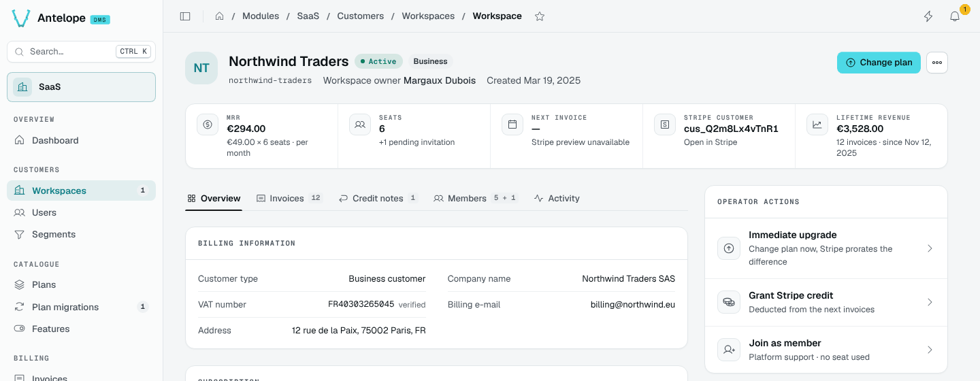Click the Next Invoice calendar icon
Screen dimensions: 980x381
(512, 125)
